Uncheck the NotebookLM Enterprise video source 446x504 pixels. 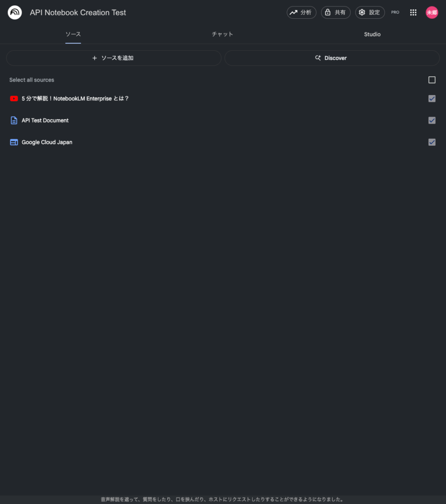(432, 98)
